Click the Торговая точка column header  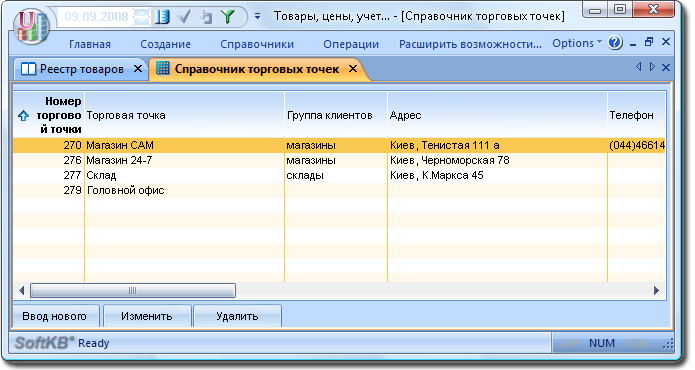[x=184, y=115]
